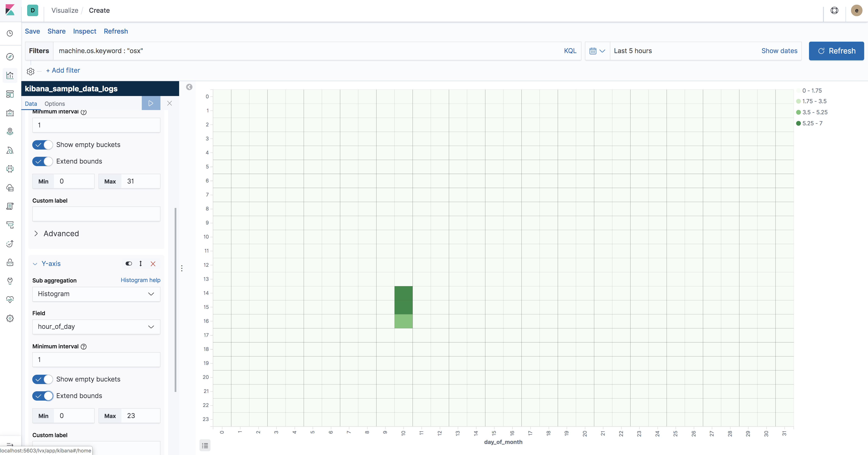This screenshot has height=455, width=868.
Task: Open the Histogram sub aggregation dropdown
Action: [x=96, y=294]
